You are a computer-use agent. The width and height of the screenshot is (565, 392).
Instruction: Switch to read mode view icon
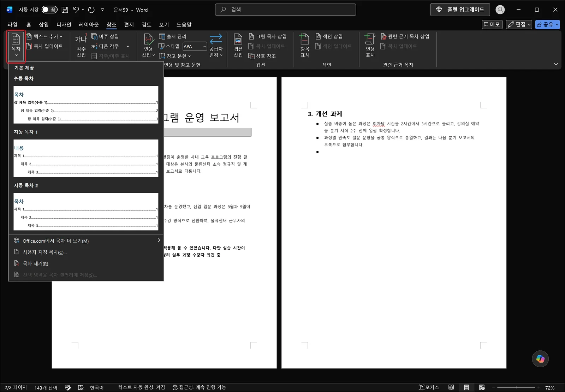(451, 387)
